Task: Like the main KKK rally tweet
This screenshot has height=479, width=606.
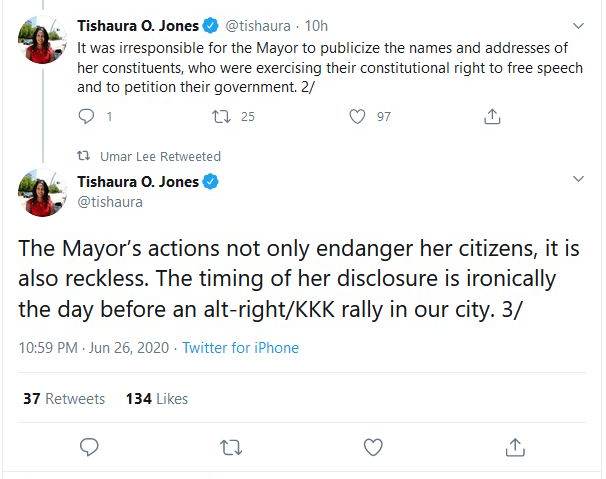Action: pos(372,446)
